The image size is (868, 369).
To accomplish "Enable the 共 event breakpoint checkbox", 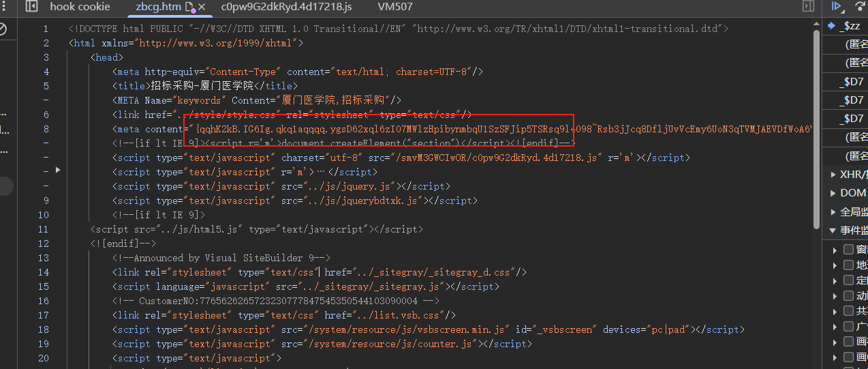I will tap(848, 311).
